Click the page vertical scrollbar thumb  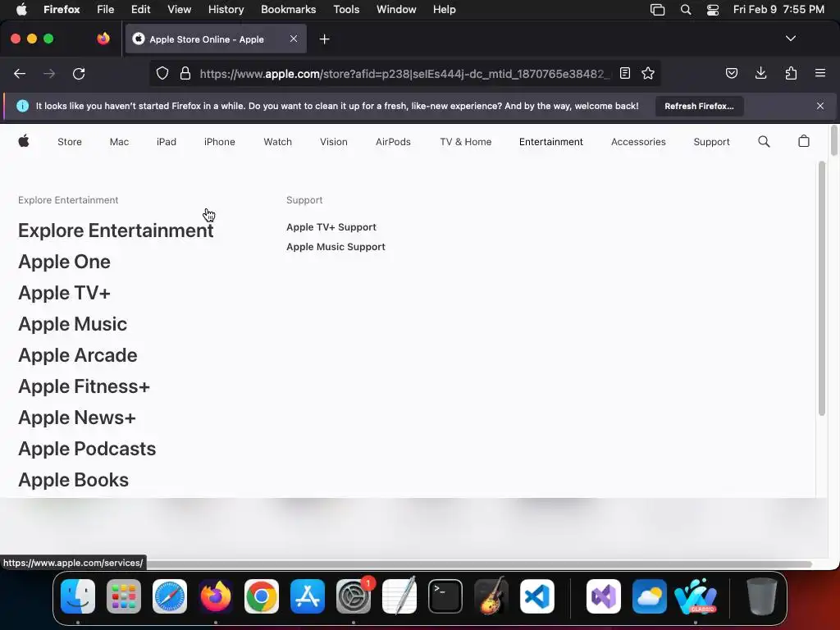click(834, 140)
